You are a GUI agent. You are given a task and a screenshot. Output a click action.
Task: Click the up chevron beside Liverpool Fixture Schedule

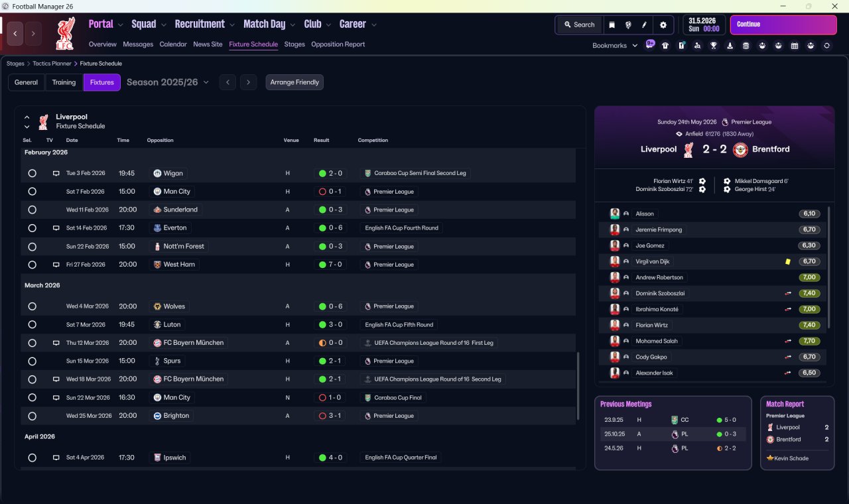(x=27, y=117)
